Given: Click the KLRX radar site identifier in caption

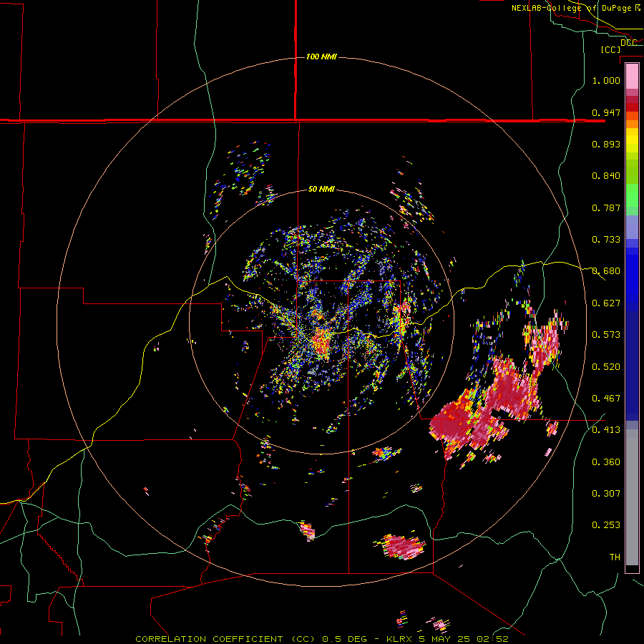Looking at the screenshot, I should coord(401,639).
